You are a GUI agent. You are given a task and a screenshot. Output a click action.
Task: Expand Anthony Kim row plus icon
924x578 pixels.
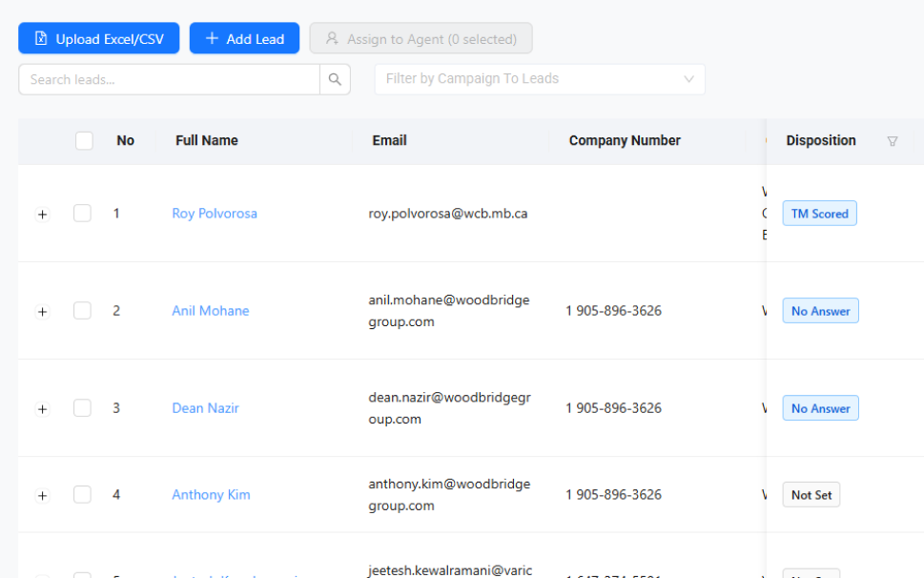(x=42, y=496)
